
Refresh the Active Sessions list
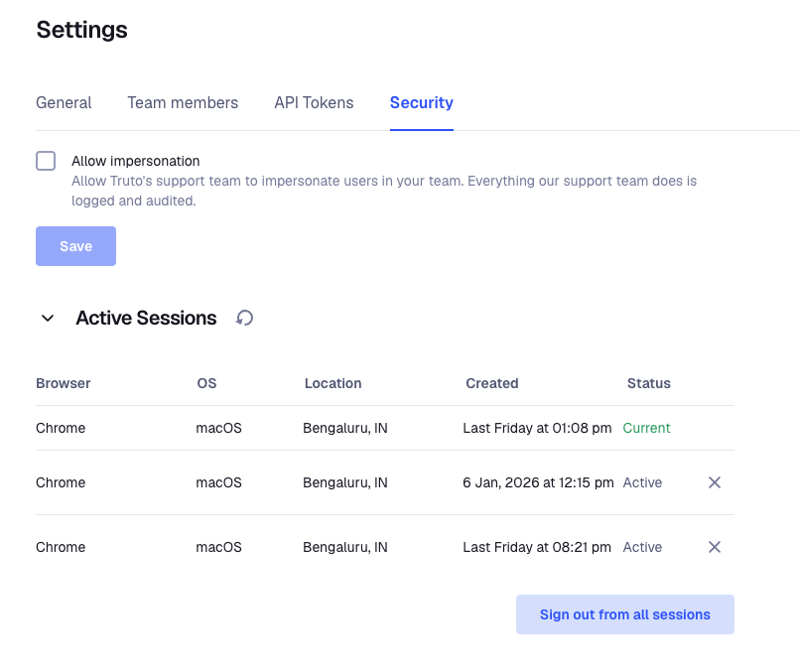pyautogui.click(x=244, y=319)
